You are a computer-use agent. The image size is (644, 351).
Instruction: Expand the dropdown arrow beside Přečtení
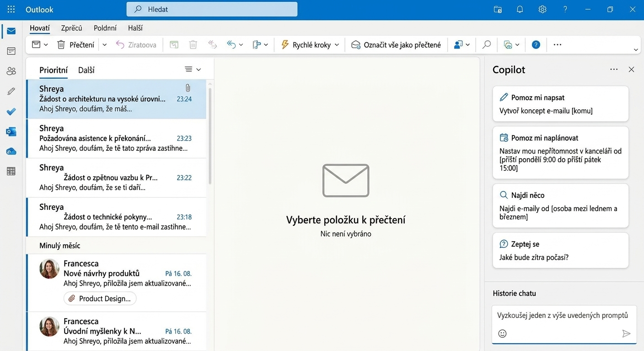(x=105, y=45)
